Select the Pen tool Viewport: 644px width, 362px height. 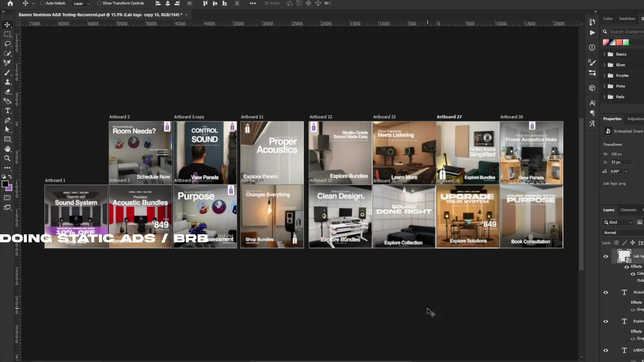(x=8, y=120)
